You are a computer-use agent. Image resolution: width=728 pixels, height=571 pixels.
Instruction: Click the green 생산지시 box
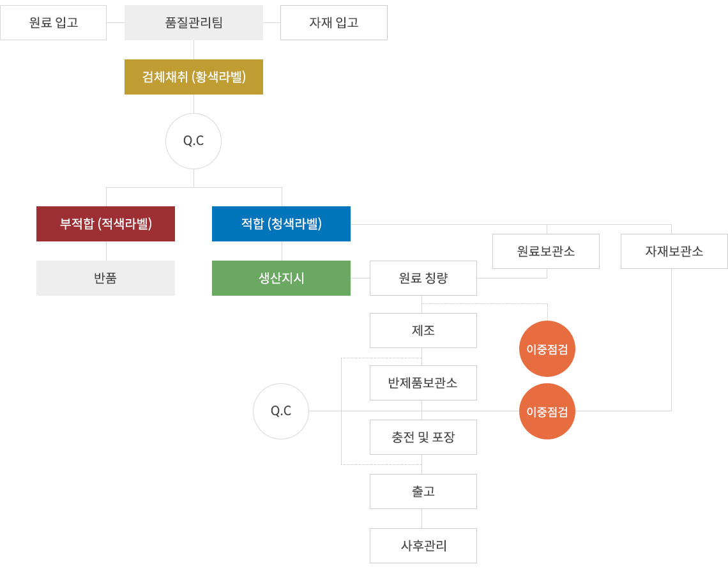click(x=281, y=278)
